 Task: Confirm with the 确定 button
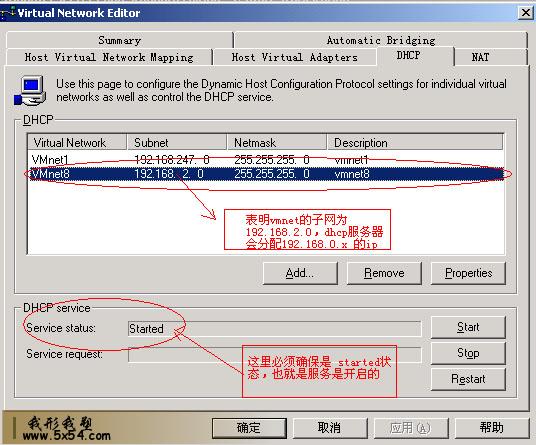coord(249,428)
